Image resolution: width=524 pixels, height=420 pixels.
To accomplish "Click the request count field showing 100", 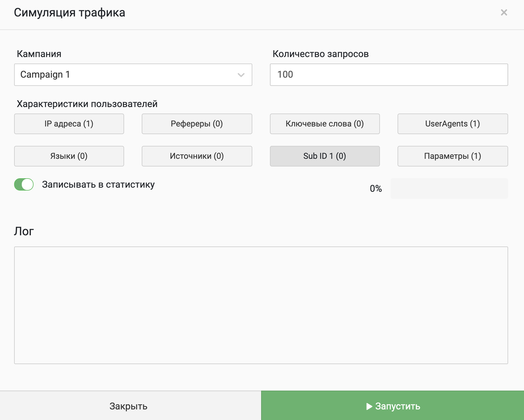I will [389, 75].
